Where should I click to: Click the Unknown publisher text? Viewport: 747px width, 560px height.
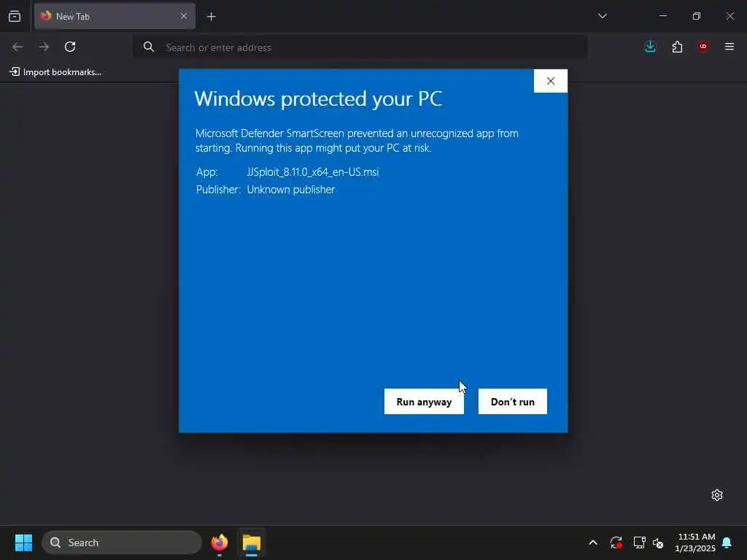pyautogui.click(x=290, y=190)
